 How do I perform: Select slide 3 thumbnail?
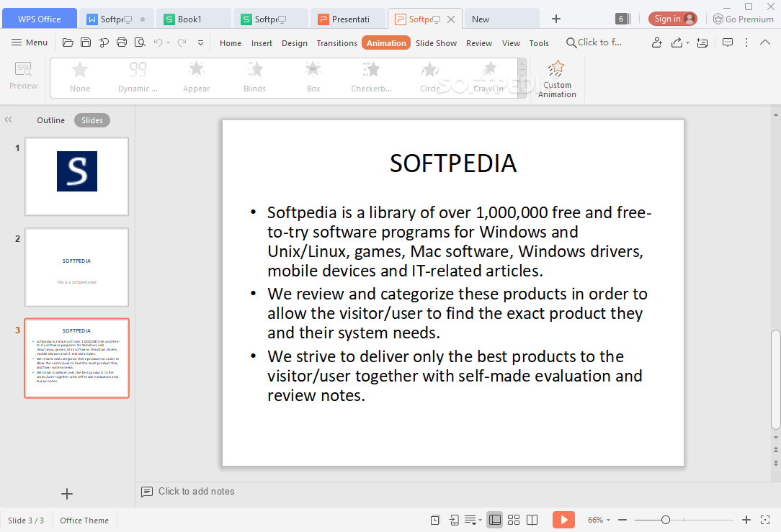pyautogui.click(x=76, y=359)
